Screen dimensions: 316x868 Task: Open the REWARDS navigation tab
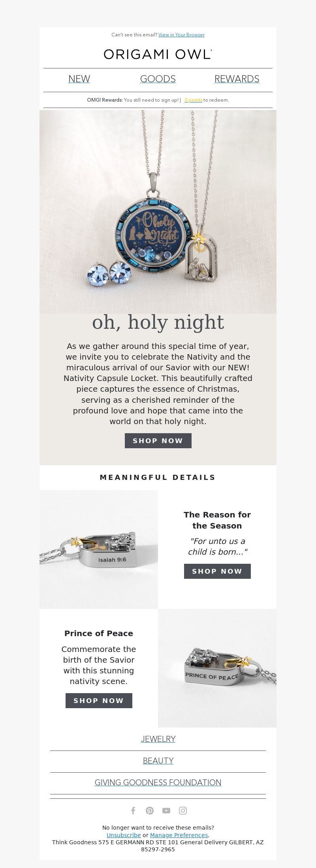click(x=237, y=79)
